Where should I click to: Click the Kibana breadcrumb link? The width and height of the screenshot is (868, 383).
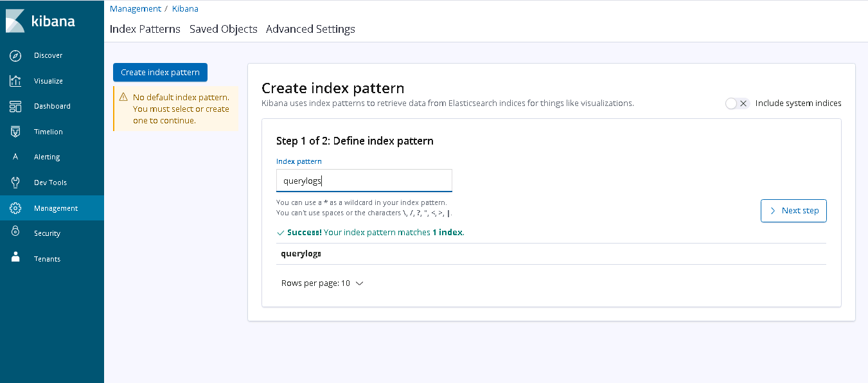[x=185, y=9]
